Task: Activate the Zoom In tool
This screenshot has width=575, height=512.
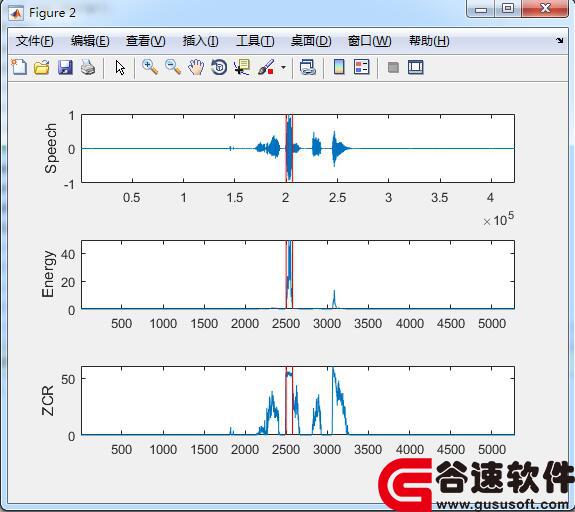Action: (x=150, y=67)
